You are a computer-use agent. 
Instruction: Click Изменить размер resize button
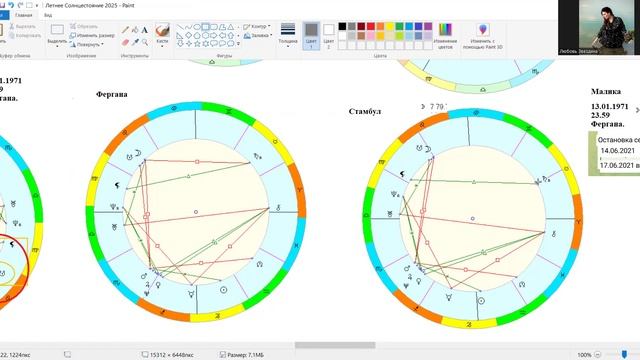pos(92,36)
